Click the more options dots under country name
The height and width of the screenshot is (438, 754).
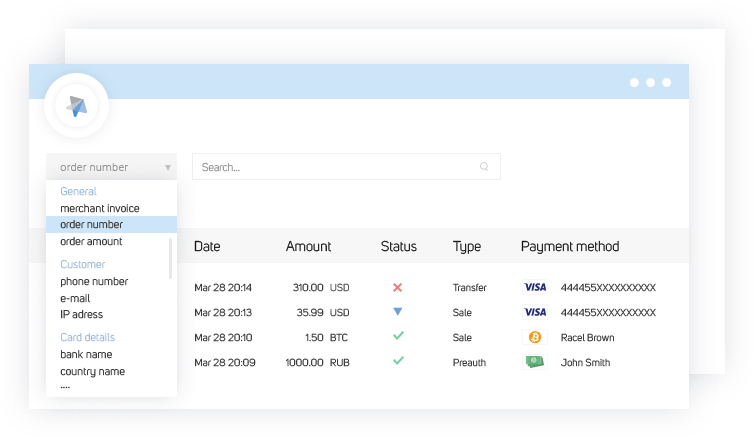pyautogui.click(x=65, y=387)
